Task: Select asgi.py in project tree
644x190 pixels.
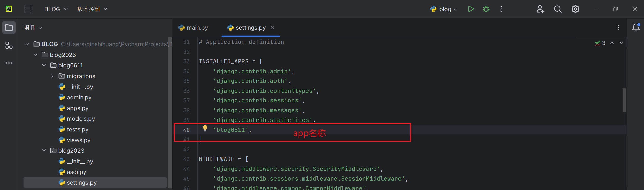Action: pyautogui.click(x=72, y=172)
